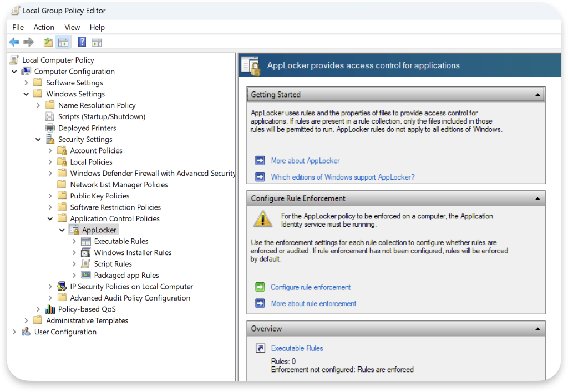Click the IP Security Policies icon

pyautogui.click(x=62, y=286)
